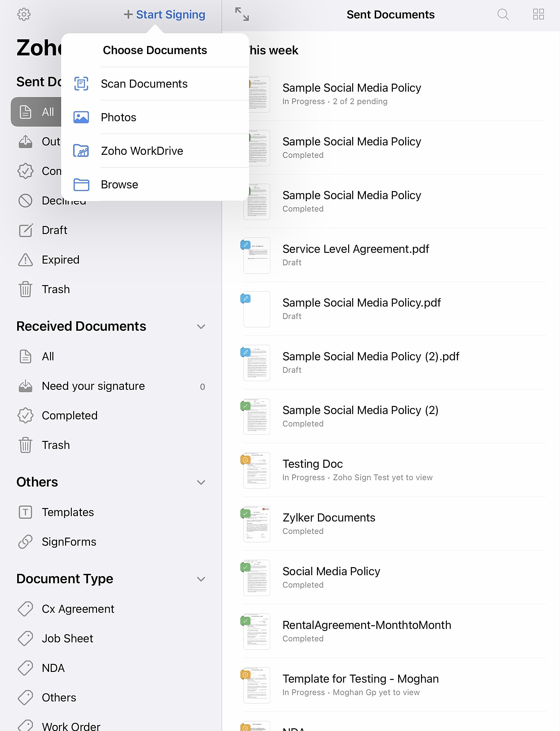Select Expired in the sidebar
The width and height of the screenshot is (560, 731).
111,260
